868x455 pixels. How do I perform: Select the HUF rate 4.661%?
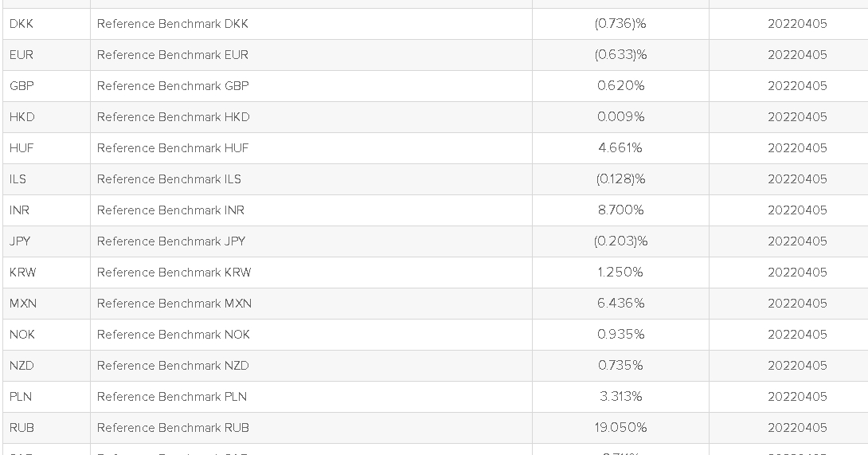[x=620, y=148]
